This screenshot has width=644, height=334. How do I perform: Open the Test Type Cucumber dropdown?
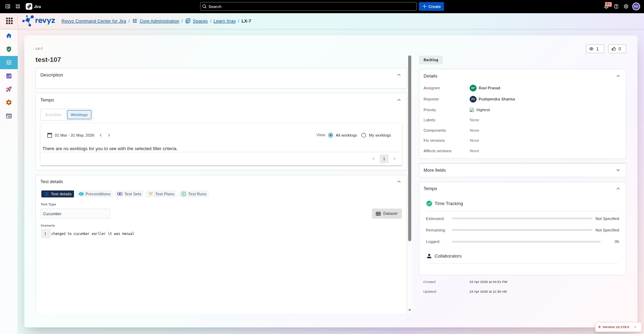coord(75,214)
